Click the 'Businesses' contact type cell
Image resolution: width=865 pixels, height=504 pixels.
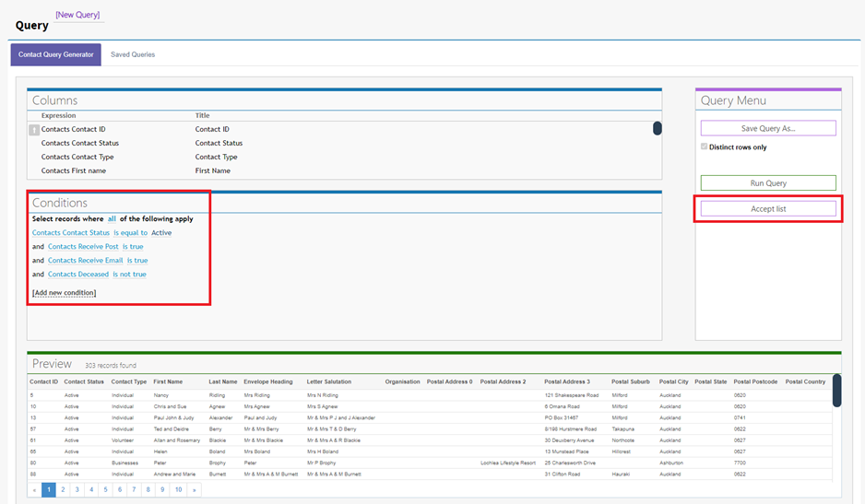pos(124,463)
